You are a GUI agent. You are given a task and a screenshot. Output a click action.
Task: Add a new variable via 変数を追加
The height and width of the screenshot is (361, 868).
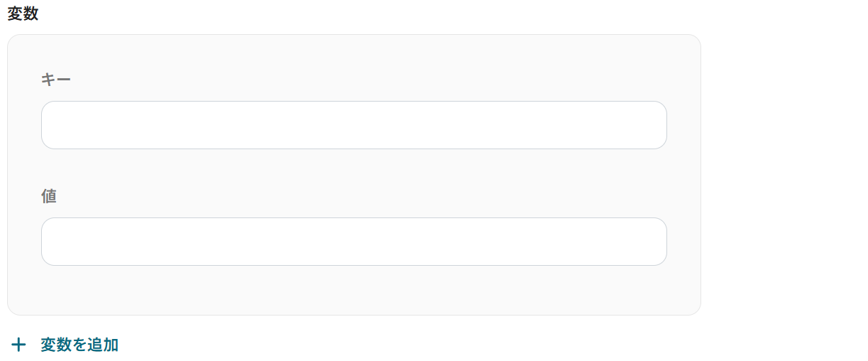click(65, 345)
